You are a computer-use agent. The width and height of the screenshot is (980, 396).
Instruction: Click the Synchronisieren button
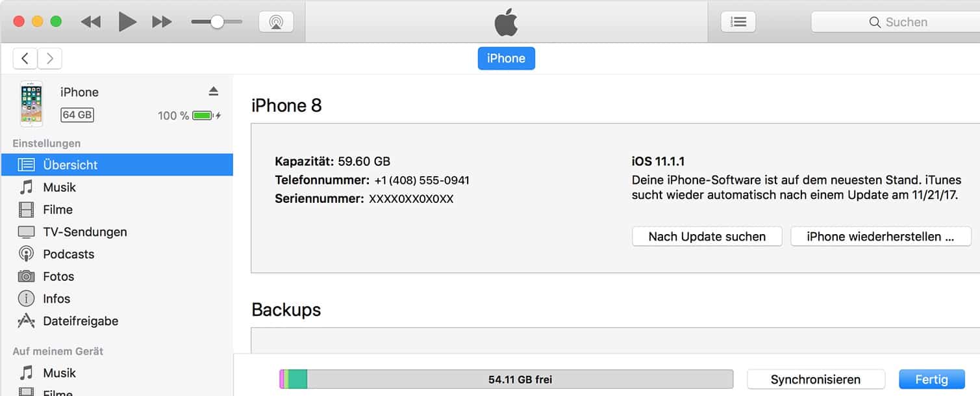click(x=816, y=379)
